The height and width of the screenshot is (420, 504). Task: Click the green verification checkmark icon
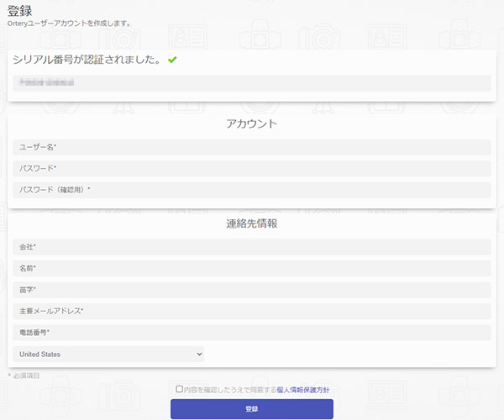172,60
